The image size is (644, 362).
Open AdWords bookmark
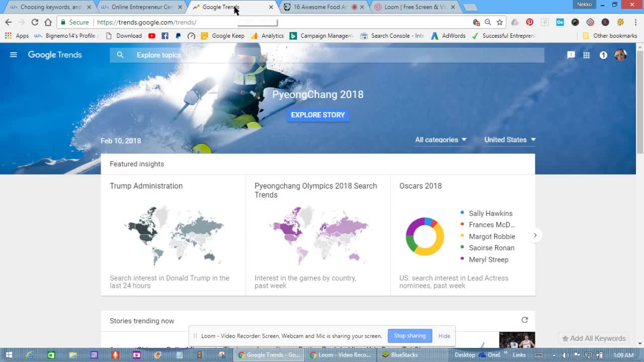tap(448, 36)
